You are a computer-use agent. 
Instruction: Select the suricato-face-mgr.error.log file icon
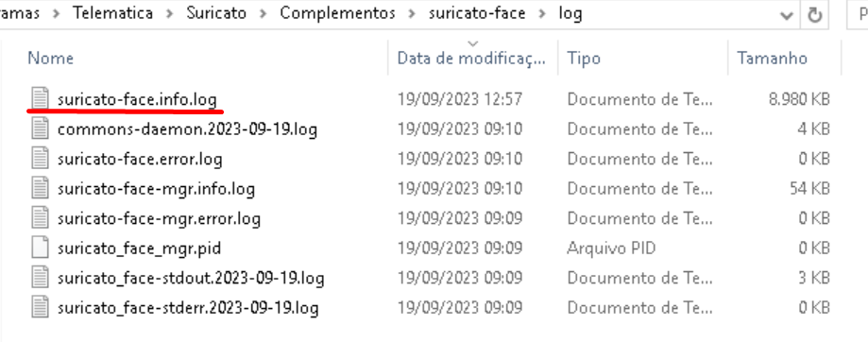(x=40, y=218)
